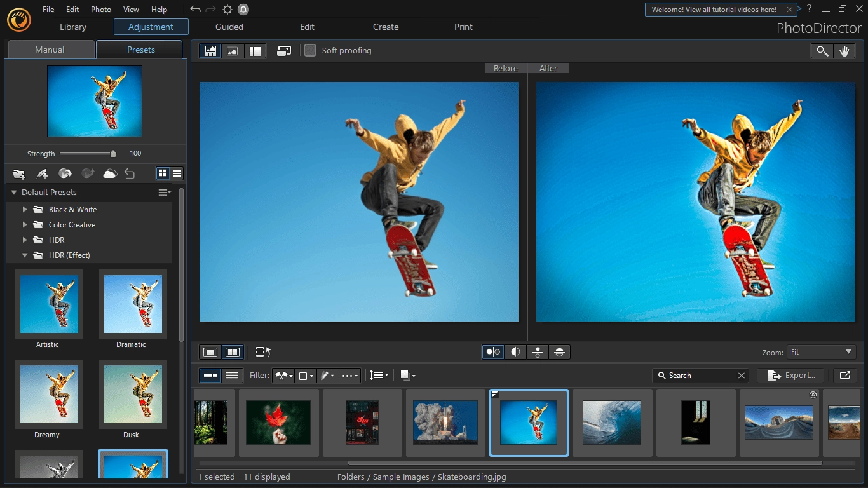
Task: Collapse the HDR (Effect) folder
Action: 25,255
